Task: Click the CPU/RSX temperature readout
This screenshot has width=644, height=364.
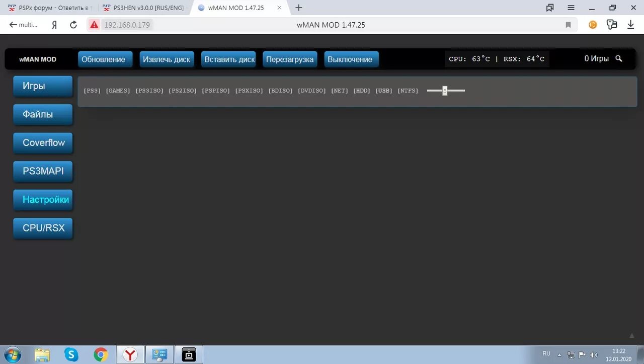Action: tap(497, 59)
